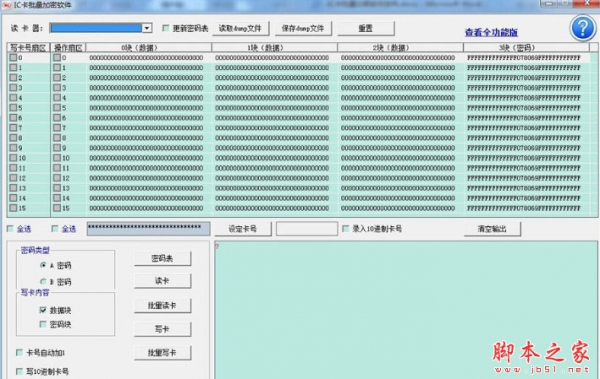Check 操作扇区 checkbox for sector 14
Screen dimensions: 600x379
tap(57, 198)
